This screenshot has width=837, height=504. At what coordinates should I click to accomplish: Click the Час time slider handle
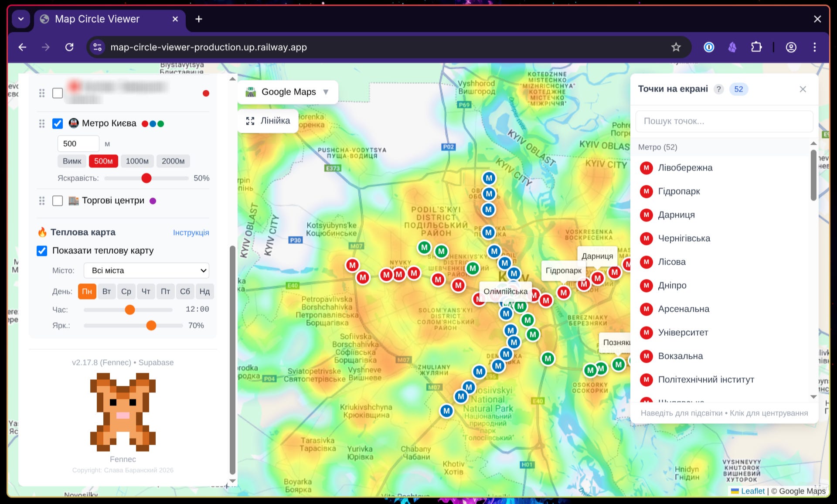pos(130,310)
